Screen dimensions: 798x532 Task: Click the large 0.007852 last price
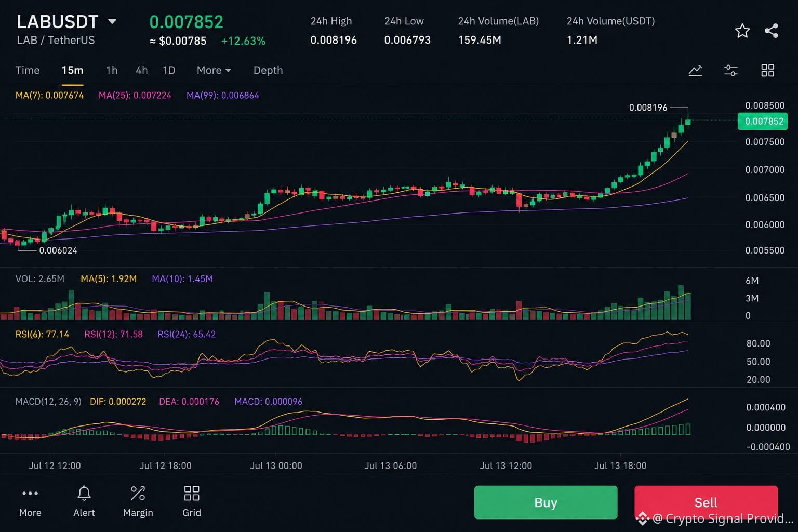(x=187, y=22)
